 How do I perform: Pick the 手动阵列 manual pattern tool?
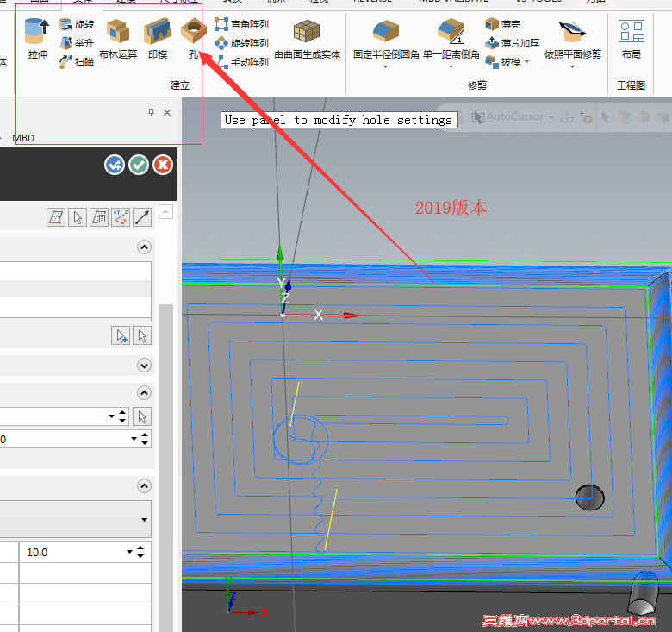coord(241,62)
